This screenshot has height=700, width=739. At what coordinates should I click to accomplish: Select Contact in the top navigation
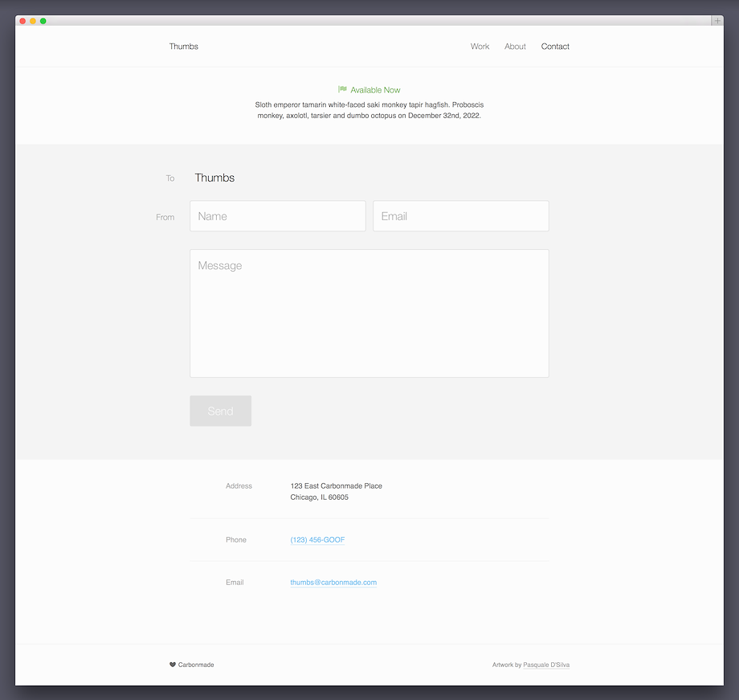click(555, 47)
